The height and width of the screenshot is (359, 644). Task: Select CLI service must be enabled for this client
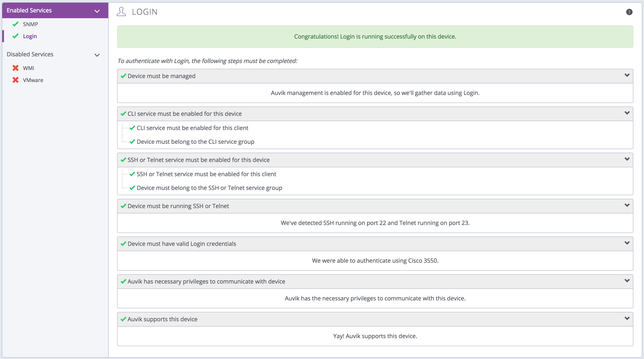[192, 128]
